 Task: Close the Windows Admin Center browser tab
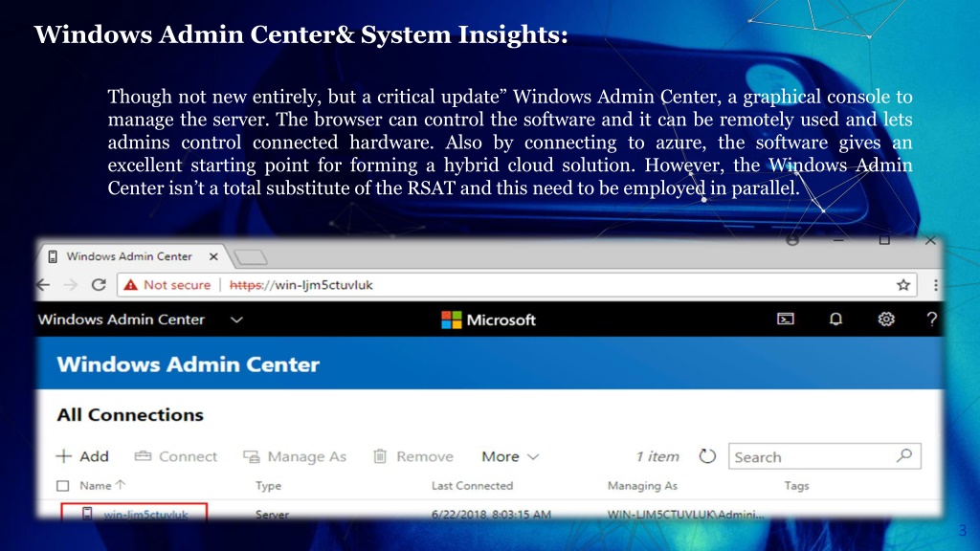click(x=213, y=256)
